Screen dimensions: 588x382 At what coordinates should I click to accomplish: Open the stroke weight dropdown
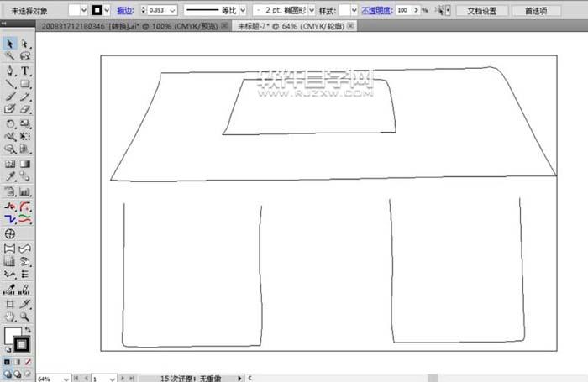point(172,11)
